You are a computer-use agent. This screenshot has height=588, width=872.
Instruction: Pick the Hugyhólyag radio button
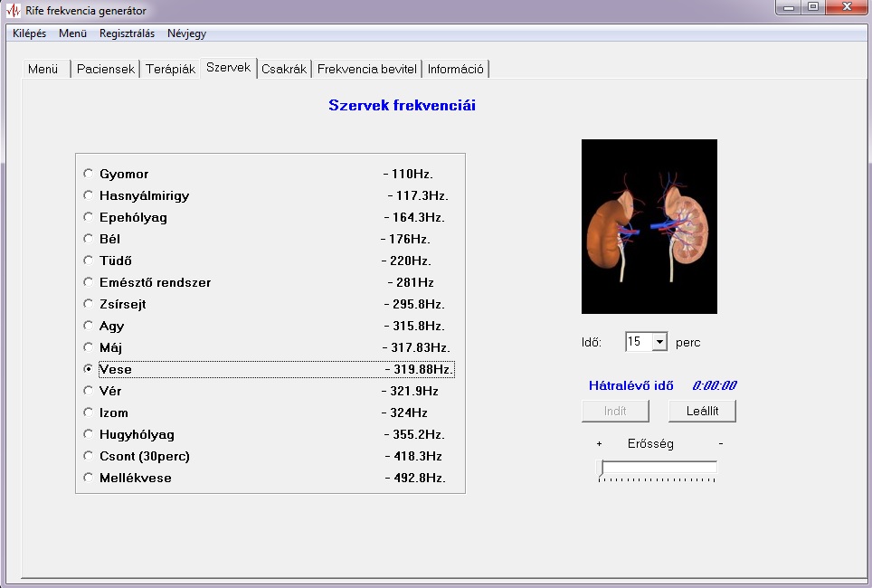[88, 434]
